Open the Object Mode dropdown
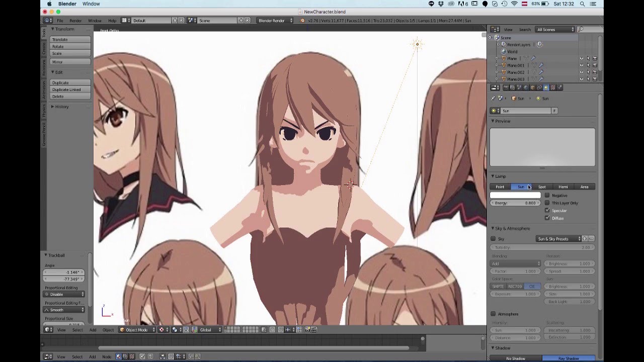The width and height of the screenshot is (644, 362). (137, 330)
